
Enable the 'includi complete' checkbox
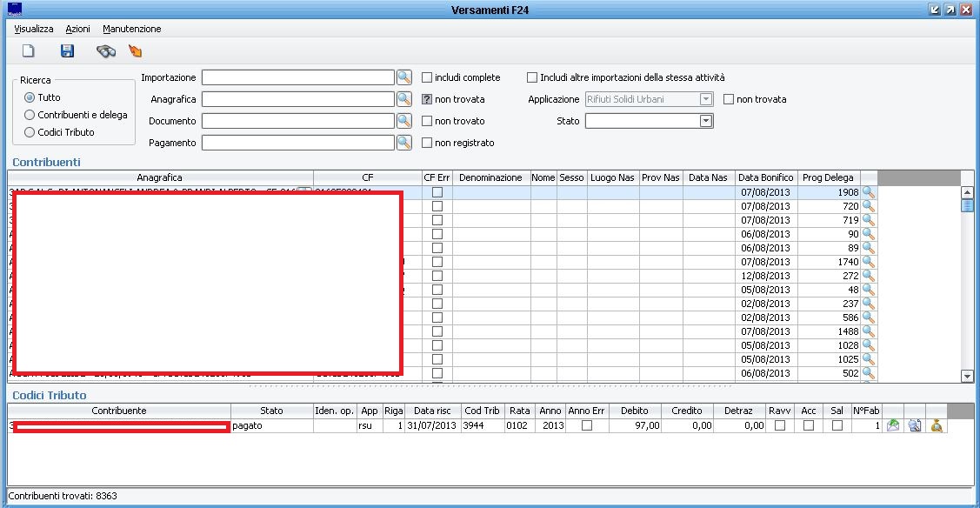427,77
